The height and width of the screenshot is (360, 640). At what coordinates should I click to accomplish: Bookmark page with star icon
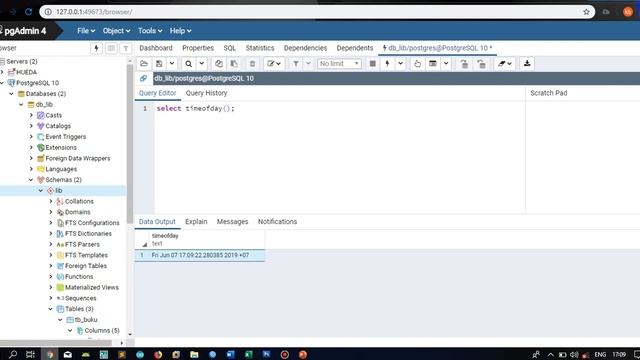(x=587, y=12)
